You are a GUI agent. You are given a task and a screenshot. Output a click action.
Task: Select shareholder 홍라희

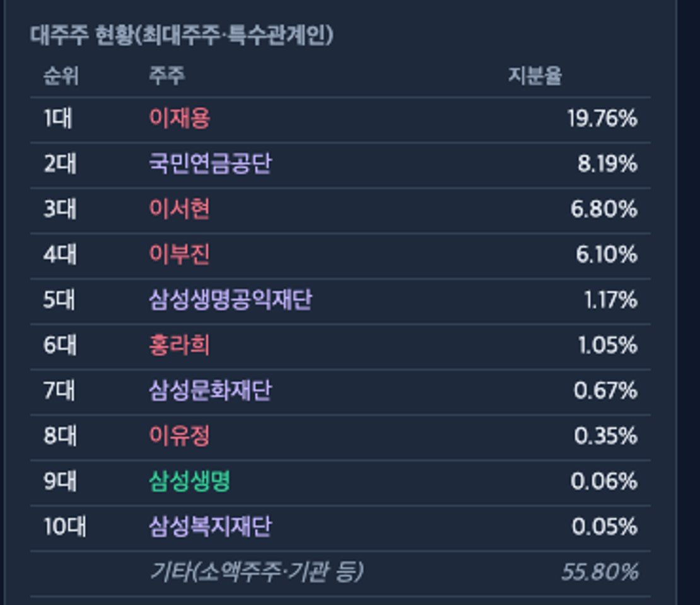tap(180, 345)
